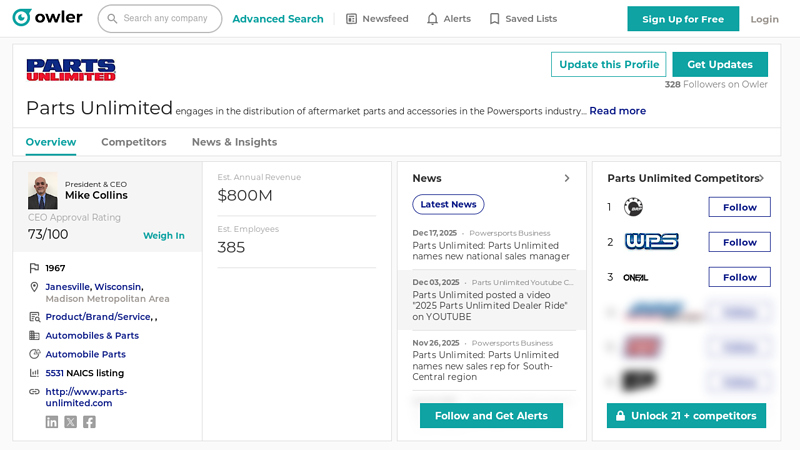Click the O'Neal competitor logo
800x450 pixels.
pyautogui.click(x=636, y=277)
